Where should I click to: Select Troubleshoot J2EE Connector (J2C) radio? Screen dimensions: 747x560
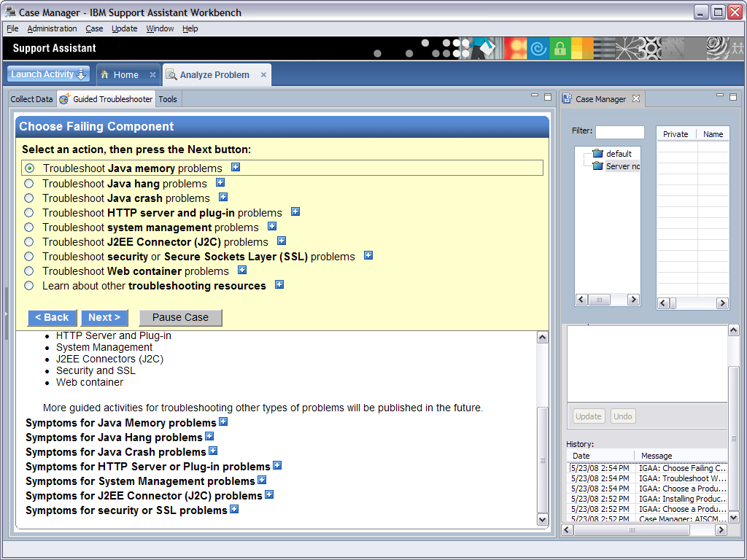click(x=29, y=242)
